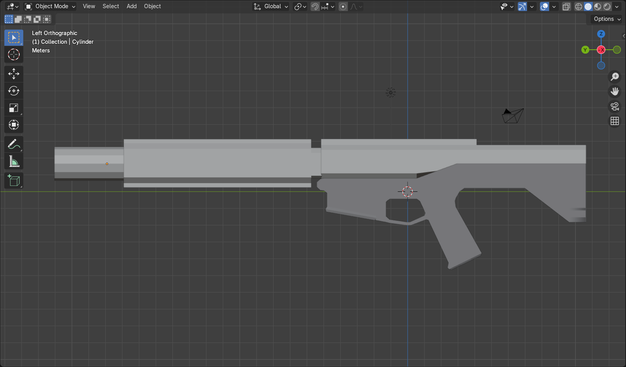
Task: Pick the Rotate tool
Action: click(x=14, y=91)
